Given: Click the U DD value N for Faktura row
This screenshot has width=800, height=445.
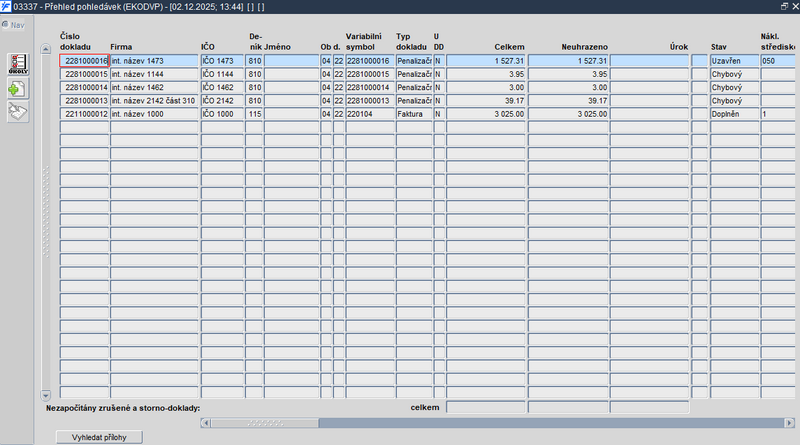Looking at the screenshot, I should tap(439, 114).
